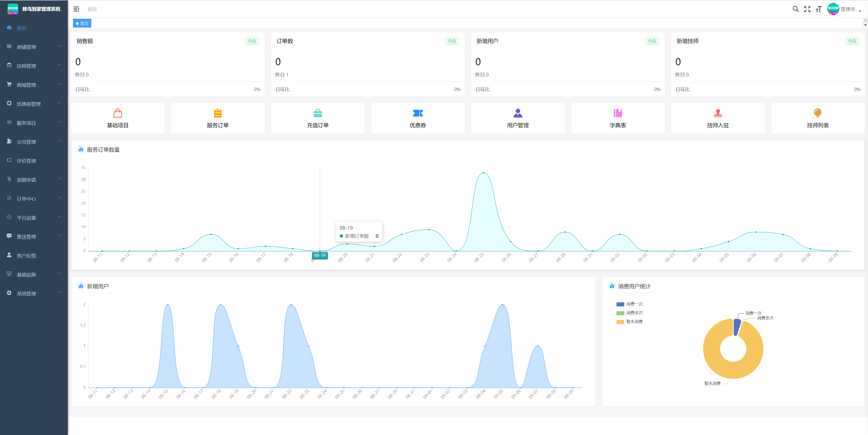Open the 服务订单 clipboard shortcut icon
The width and height of the screenshot is (868, 435).
pyautogui.click(x=218, y=113)
